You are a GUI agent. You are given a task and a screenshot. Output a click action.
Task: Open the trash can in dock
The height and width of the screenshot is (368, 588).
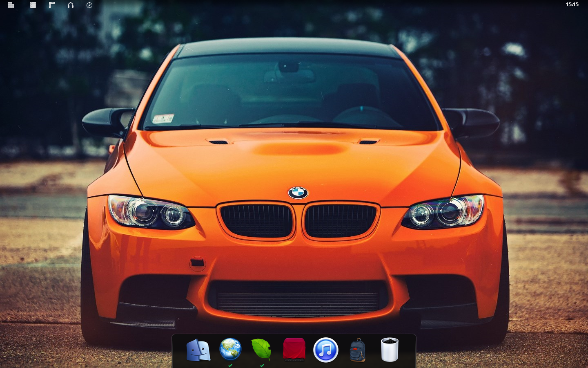(x=390, y=350)
